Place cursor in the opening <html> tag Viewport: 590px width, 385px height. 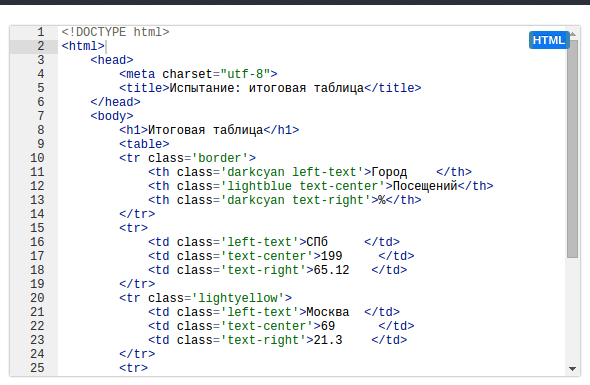(83, 46)
